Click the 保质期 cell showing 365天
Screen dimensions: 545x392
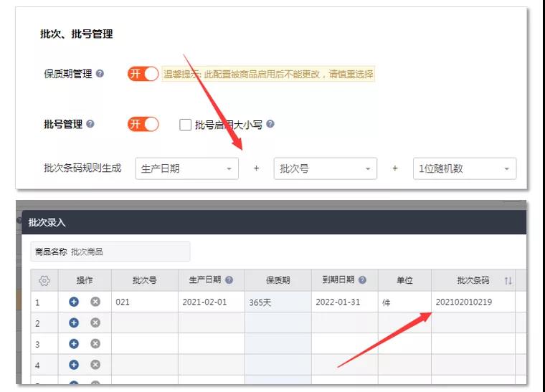pos(278,302)
